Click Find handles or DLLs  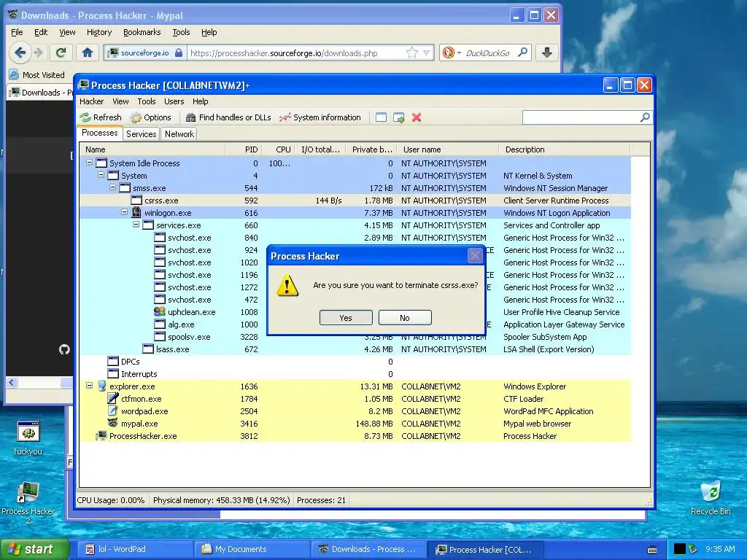tap(228, 117)
